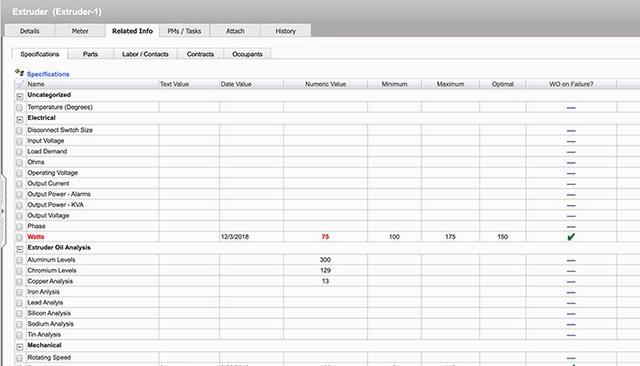The height and width of the screenshot is (366, 640).
Task: Click the icon beside Specifications link
Action: click(x=19, y=73)
